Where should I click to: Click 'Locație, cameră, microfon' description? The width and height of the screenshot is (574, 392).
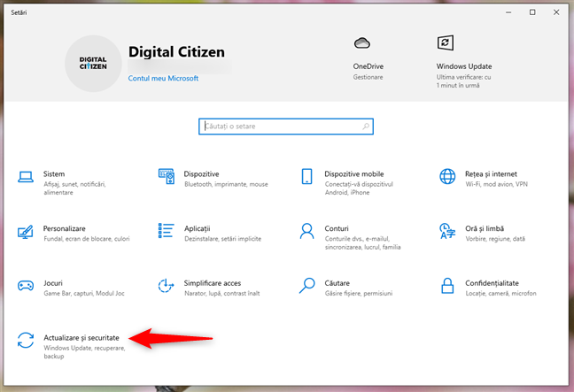pos(500,293)
